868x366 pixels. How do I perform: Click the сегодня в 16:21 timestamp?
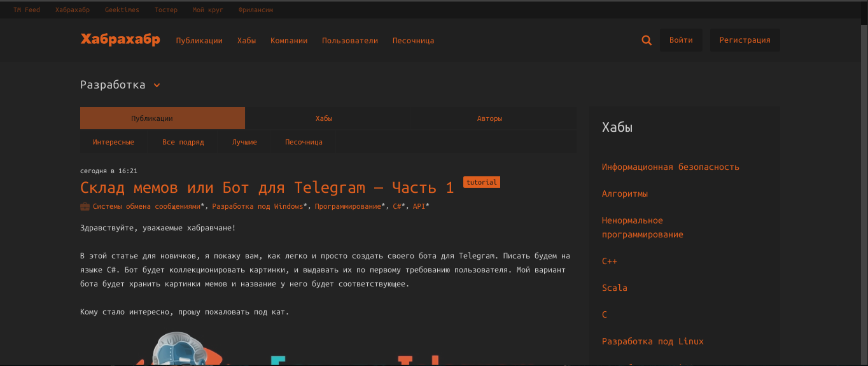click(109, 171)
